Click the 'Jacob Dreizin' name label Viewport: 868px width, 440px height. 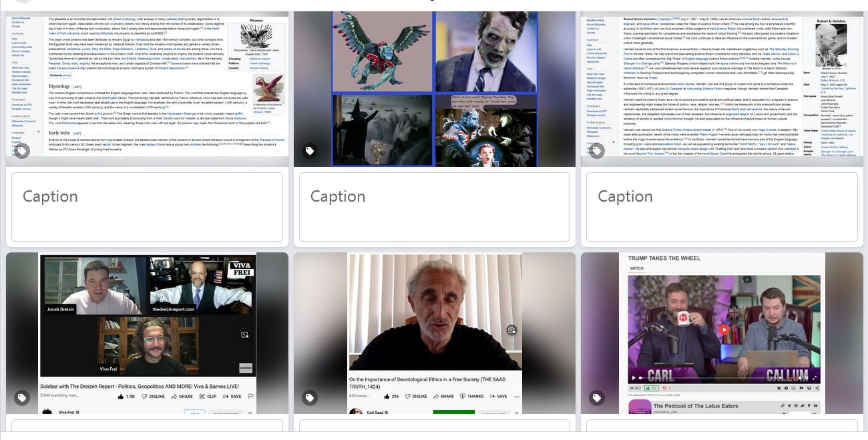point(59,310)
